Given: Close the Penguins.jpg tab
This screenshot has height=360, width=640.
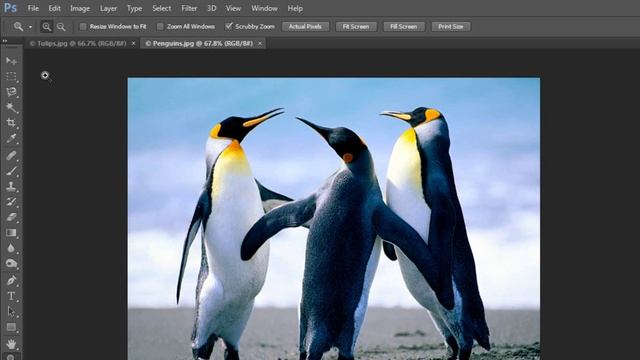Looking at the screenshot, I should pyautogui.click(x=260, y=43).
